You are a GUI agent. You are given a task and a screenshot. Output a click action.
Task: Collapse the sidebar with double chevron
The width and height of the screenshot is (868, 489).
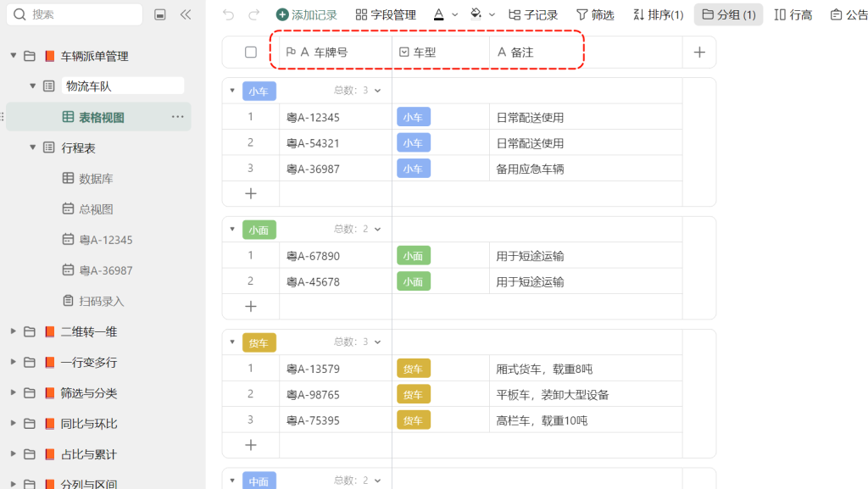(x=186, y=14)
